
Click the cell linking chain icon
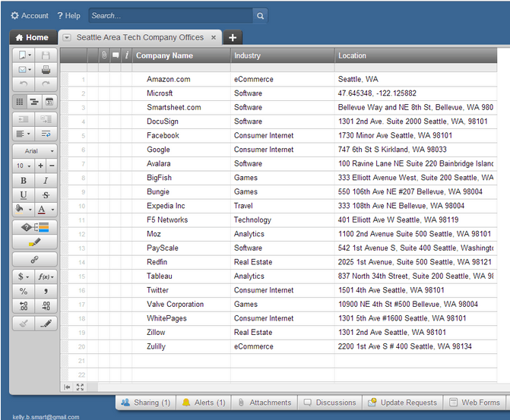[x=35, y=260]
